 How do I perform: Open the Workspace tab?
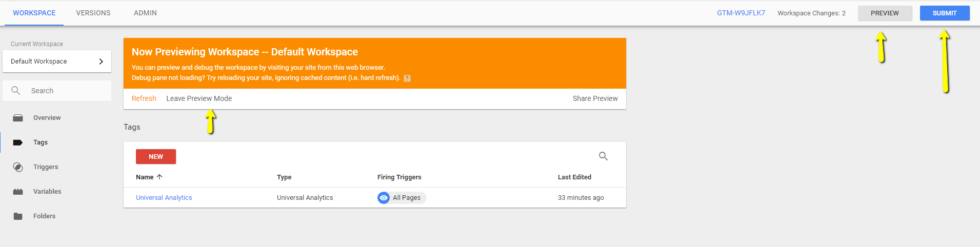click(34, 13)
